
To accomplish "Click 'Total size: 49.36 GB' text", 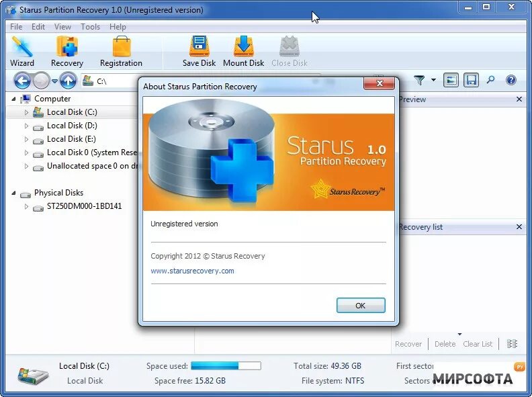I will [x=327, y=366].
